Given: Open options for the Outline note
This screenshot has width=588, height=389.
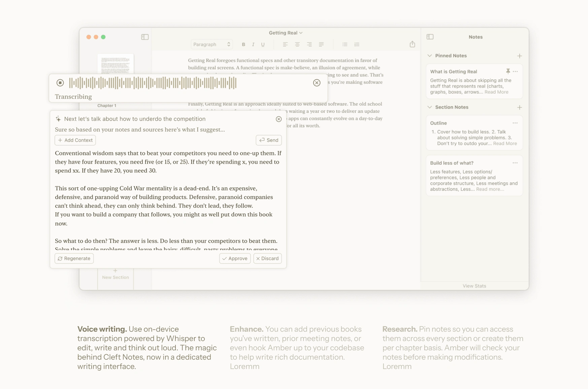Looking at the screenshot, I should coord(515,123).
